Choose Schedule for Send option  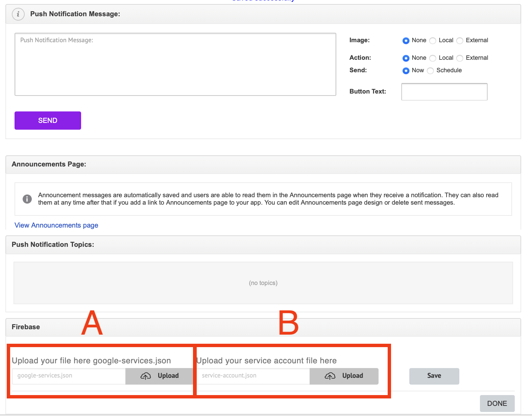(430, 71)
